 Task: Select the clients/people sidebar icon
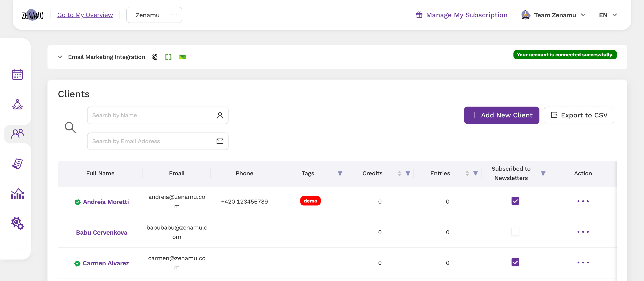pos(17,133)
